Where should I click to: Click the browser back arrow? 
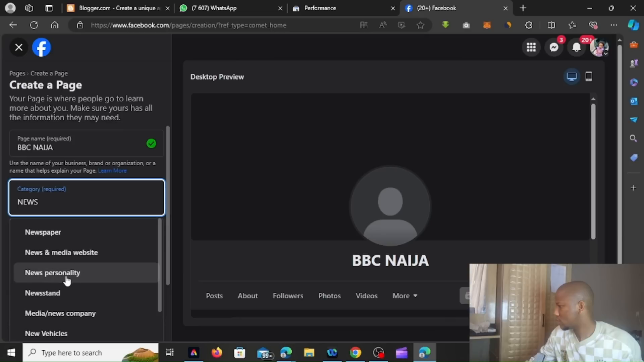pyautogui.click(x=13, y=25)
